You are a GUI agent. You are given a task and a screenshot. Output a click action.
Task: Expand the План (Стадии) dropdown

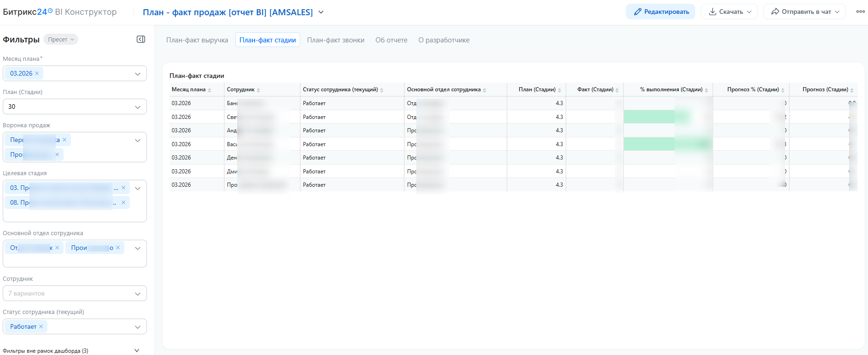(137, 107)
